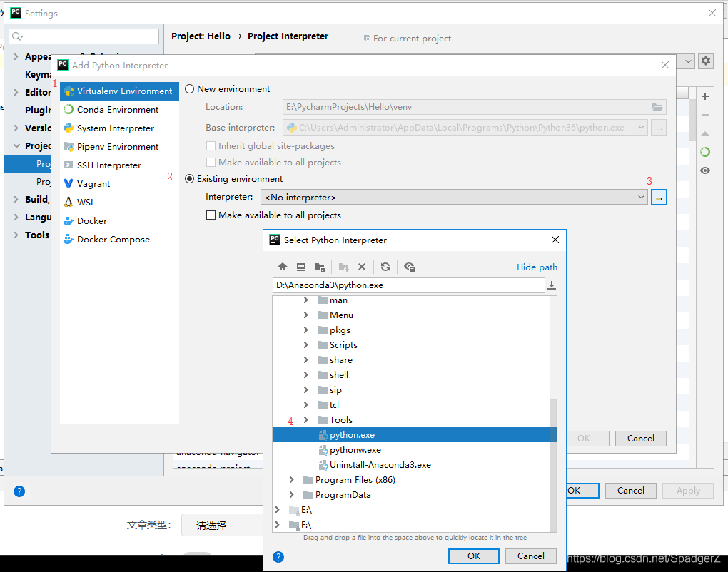Select python.exe file in tree

414,435
